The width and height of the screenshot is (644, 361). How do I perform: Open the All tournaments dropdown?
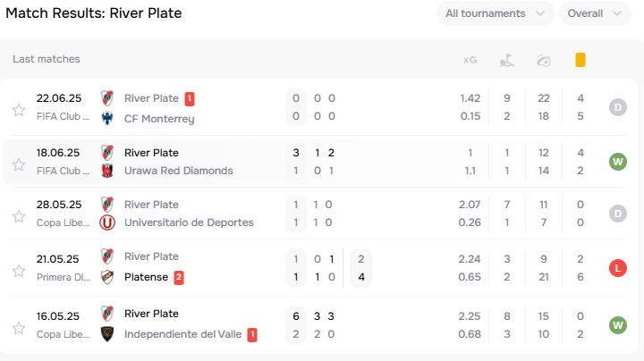[x=495, y=13]
